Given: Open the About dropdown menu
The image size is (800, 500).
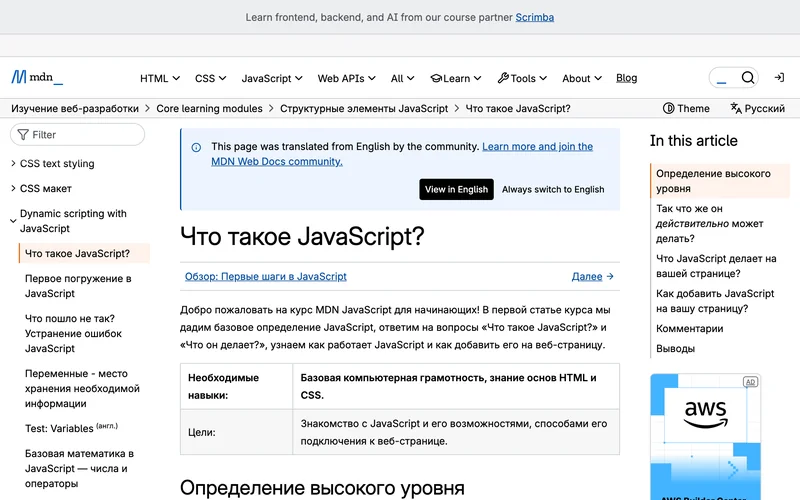Looking at the screenshot, I should (582, 79).
